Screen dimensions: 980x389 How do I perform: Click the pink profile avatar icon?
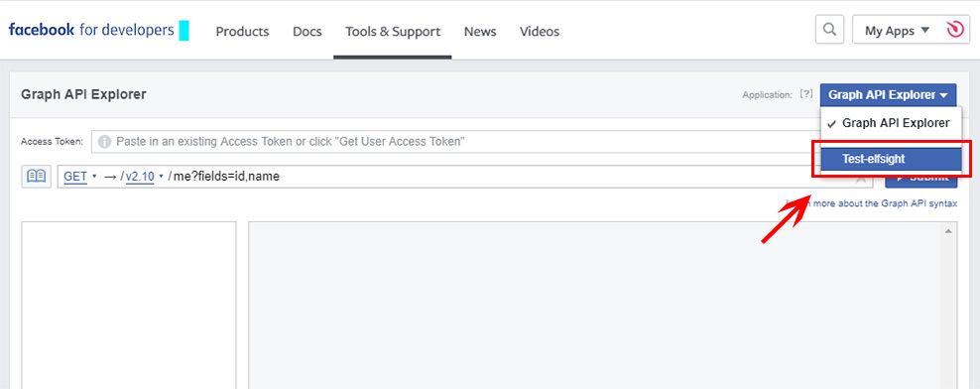pos(955,30)
